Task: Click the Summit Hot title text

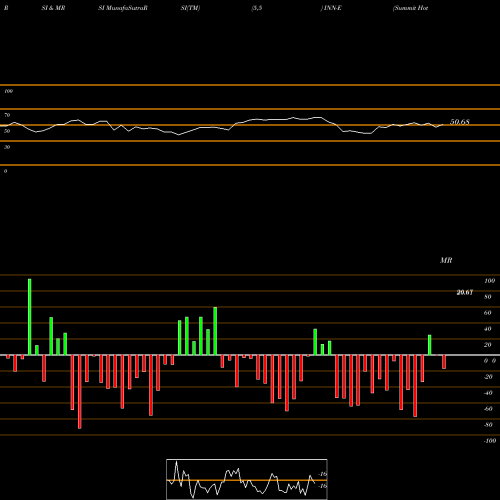Action: (x=410, y=8)
